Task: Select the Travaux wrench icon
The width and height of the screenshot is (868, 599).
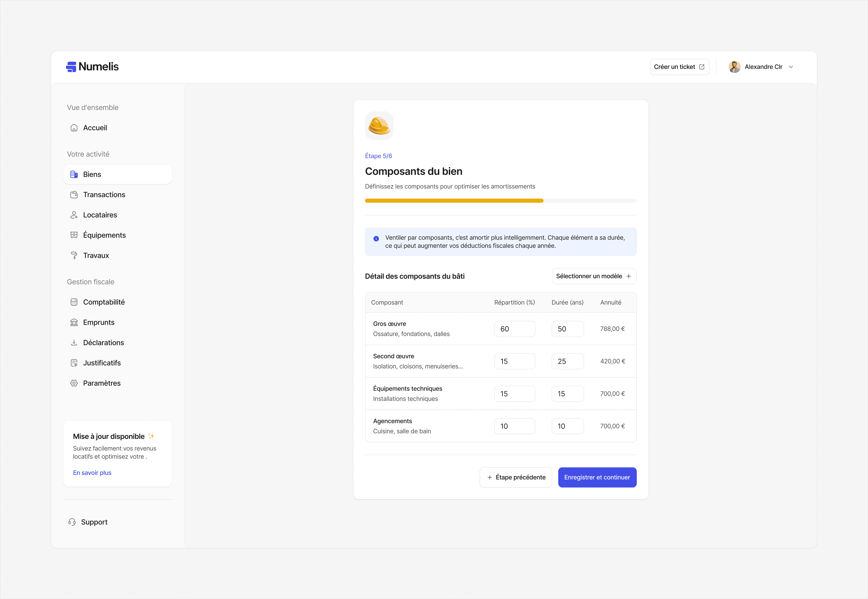Action: (x=74, y=255)
